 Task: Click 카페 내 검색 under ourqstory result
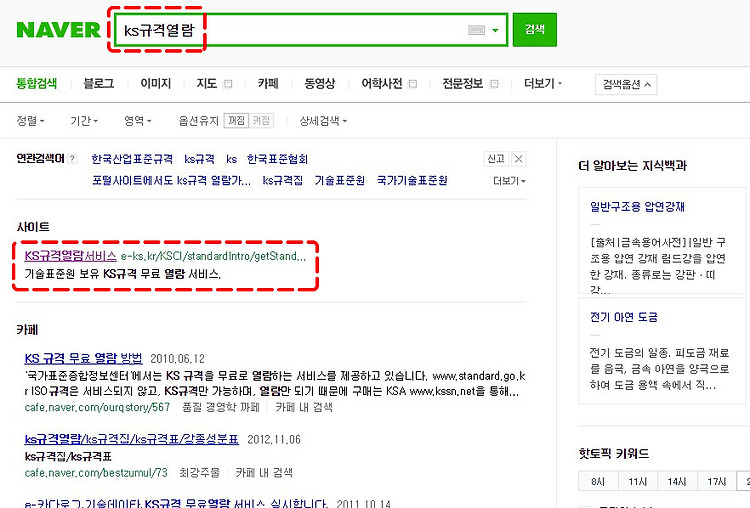304,408
